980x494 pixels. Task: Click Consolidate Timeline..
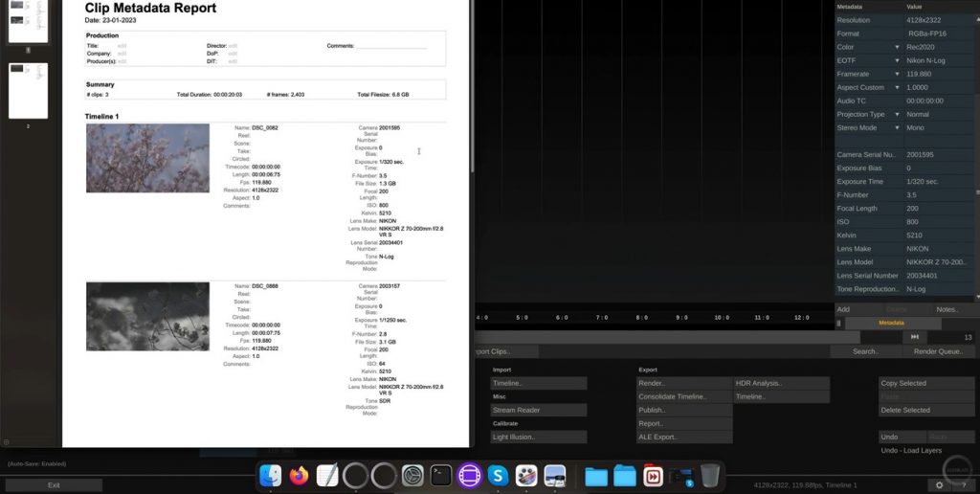(683, 396)
